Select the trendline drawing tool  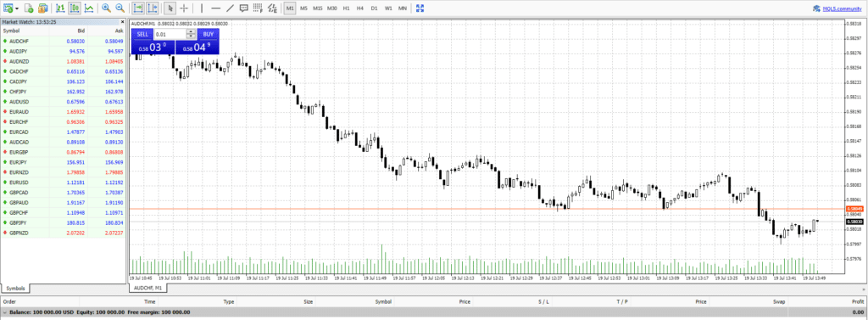point(230,8)
